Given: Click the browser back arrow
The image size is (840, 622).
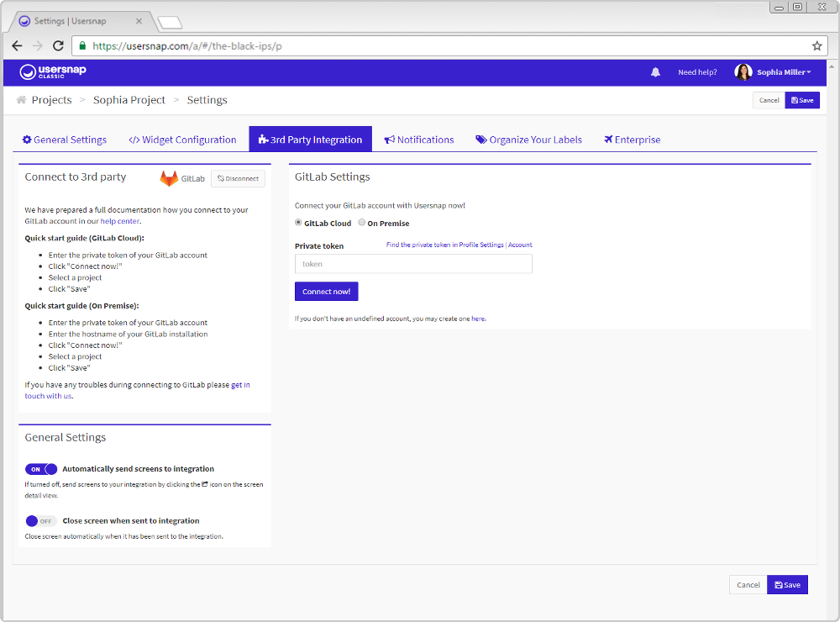Looking at the screenshot, I should click(x=17, y=45).
